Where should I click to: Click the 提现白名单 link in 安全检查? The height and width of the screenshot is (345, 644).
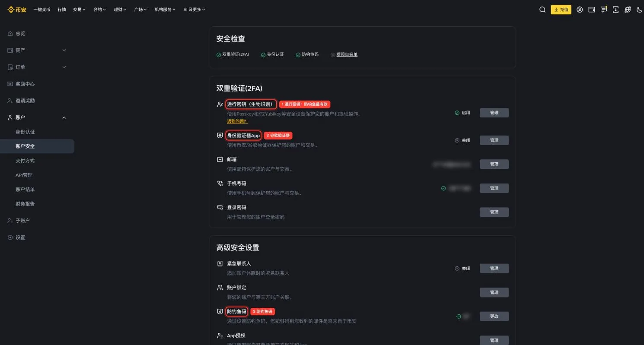click(x=347, y=54)
